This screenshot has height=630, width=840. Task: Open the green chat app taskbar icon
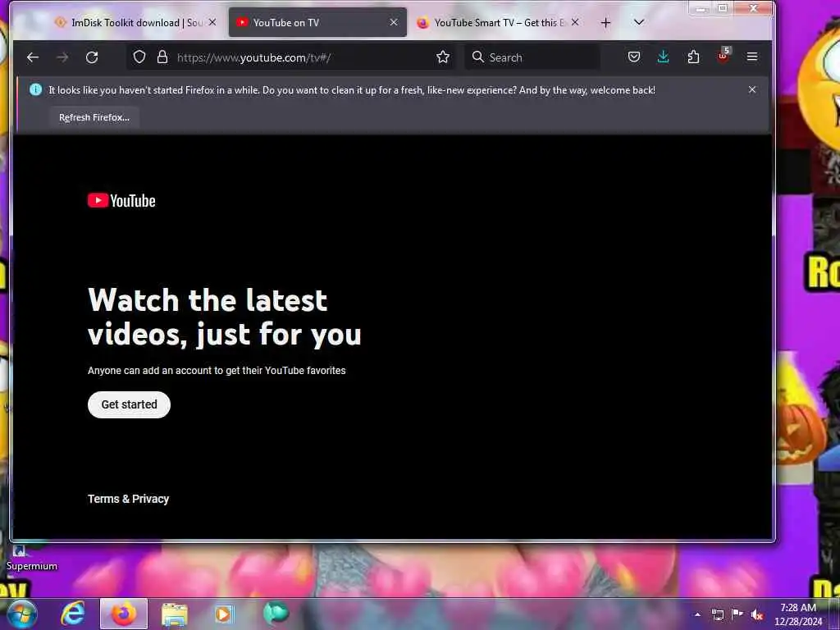276,613
